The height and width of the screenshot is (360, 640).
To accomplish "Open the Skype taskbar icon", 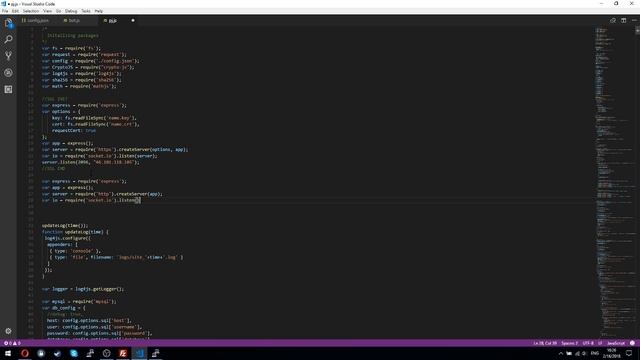I will 73,353.
